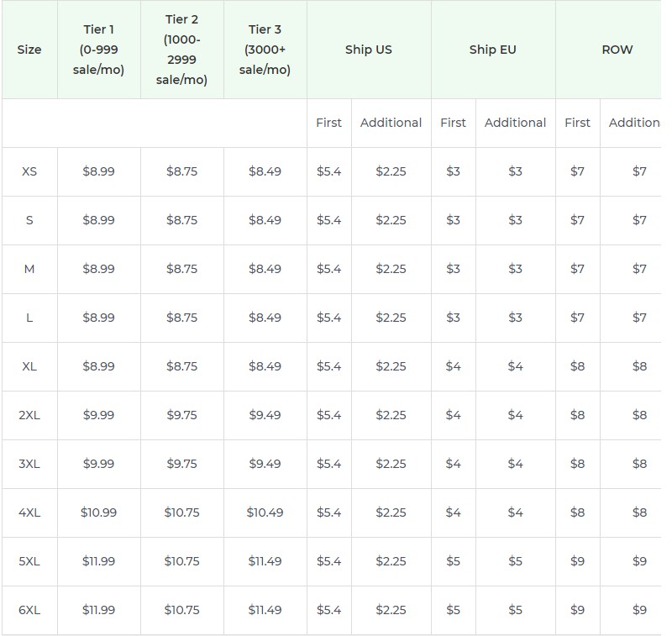The height and width of the screenshot is (636, 672).
Task: Click the $4 EU first shipping for XL
Action: [453, 367]
